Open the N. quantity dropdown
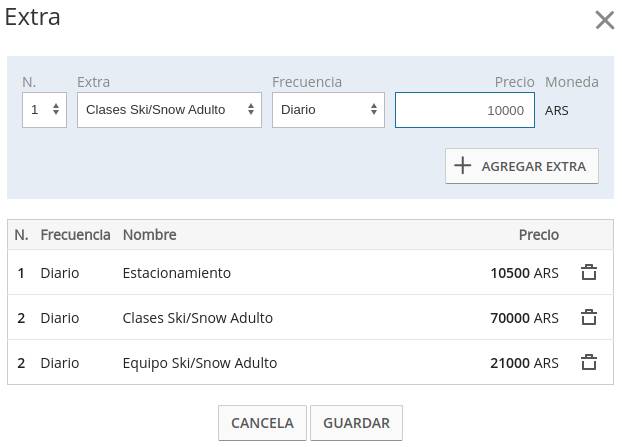The image size is (622, 447). [x=44, y=110]
